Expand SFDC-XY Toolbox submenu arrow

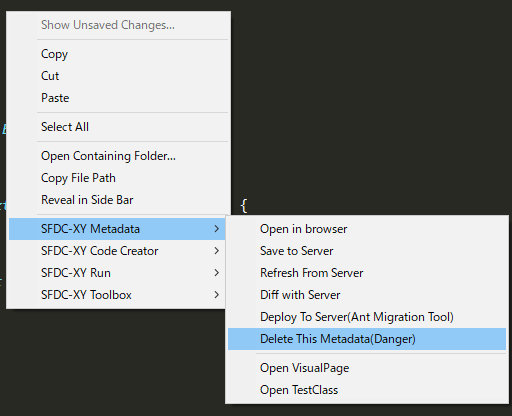click(217, 295)
